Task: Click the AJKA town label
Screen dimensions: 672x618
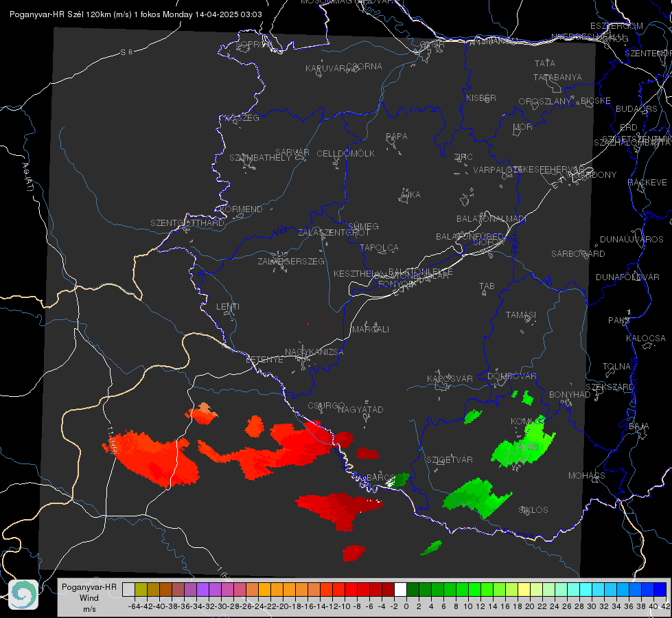Action: [410, 195]
